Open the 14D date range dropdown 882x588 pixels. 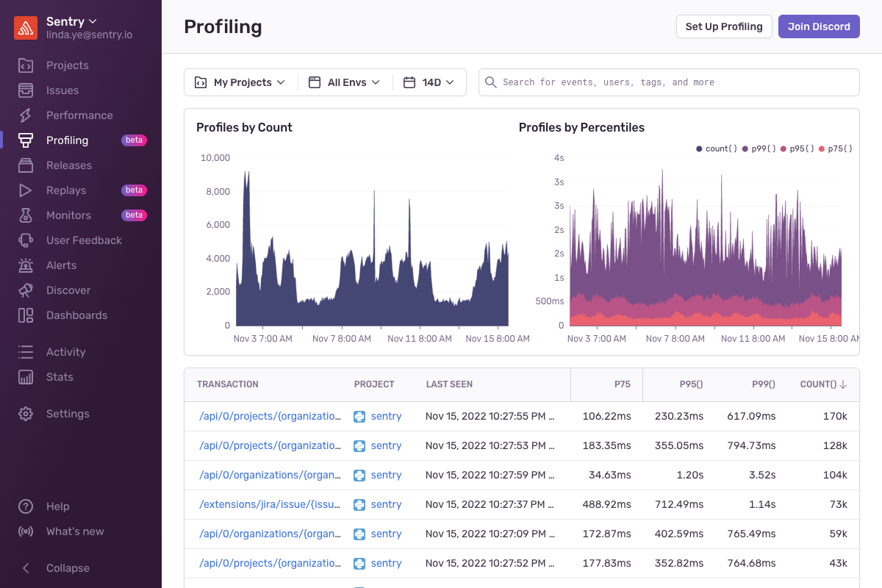click(x=429, y=82)
